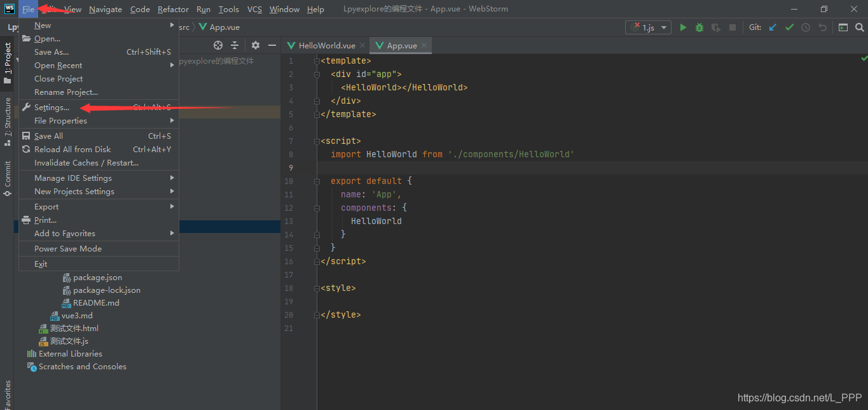This screenshot has height=410, width=868.
Task: Choose Settings... from File menu
Action: [x=99, y=108]
